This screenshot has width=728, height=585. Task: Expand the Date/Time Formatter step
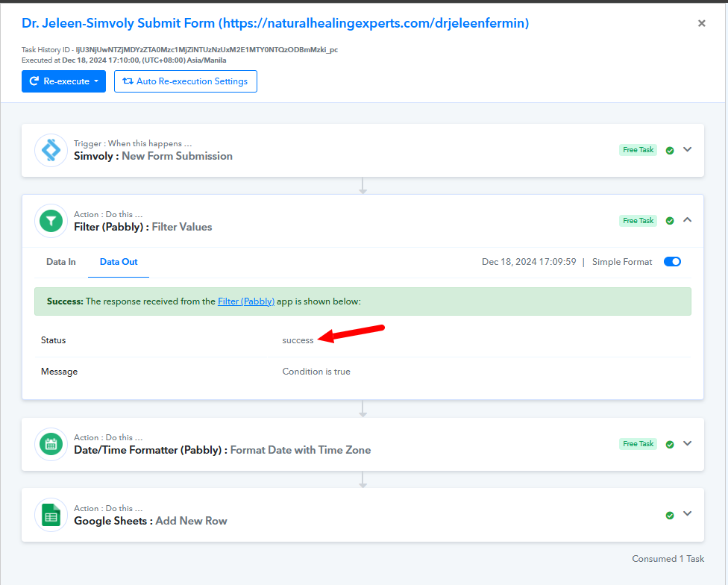pos(688,443)
